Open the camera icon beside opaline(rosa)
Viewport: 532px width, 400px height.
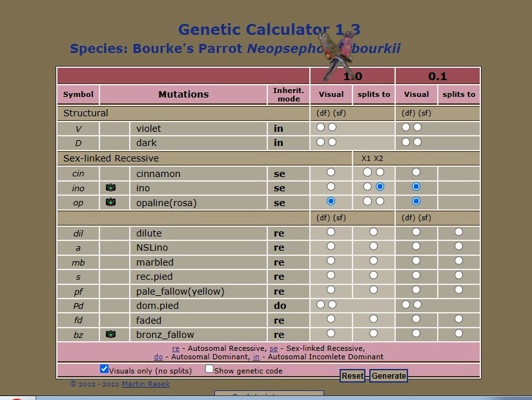click(x=110, y=202)
